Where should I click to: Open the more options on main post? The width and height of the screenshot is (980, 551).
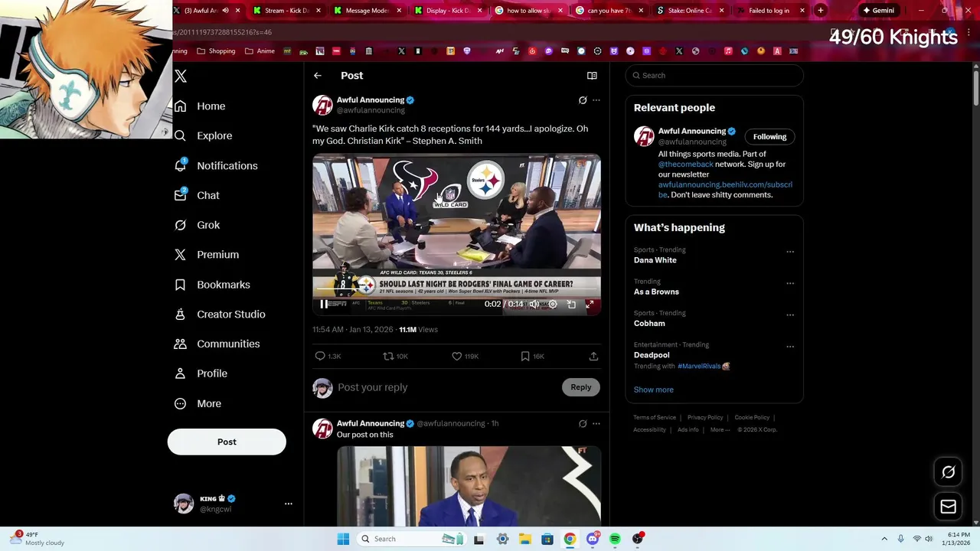(596, 100)
